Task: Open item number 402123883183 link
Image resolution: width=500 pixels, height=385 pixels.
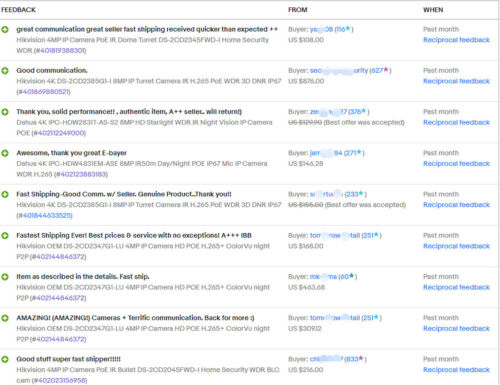Action: (81, 174)
